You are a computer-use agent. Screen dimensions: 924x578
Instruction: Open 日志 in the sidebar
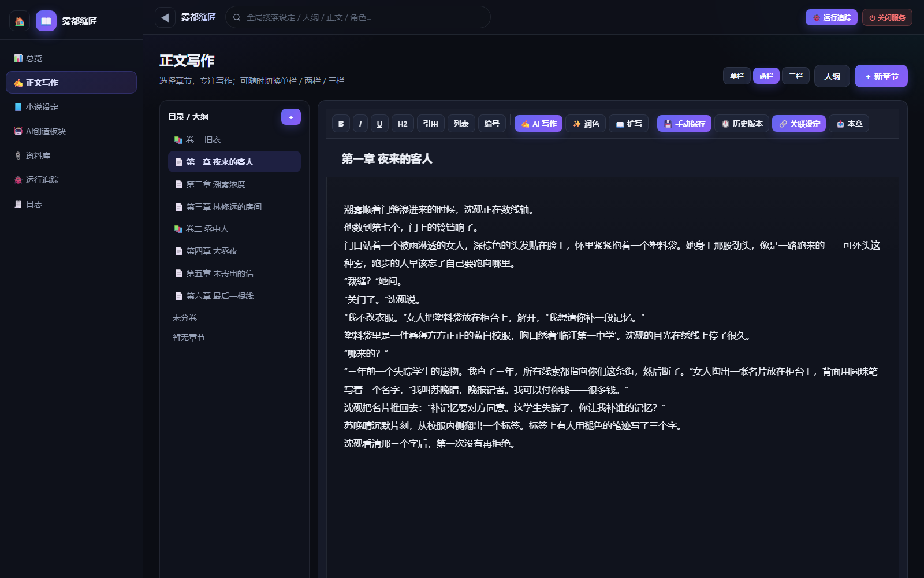[71, 204]
